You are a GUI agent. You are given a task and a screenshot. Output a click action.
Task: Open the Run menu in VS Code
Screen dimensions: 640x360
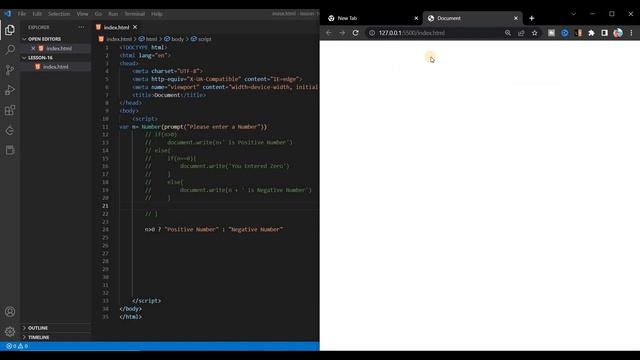point(113,14)
